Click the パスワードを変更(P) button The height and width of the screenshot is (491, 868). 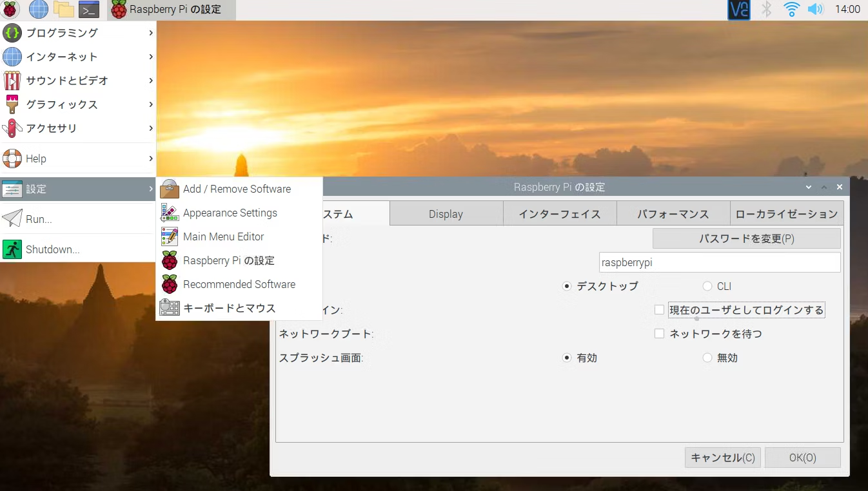pyautogui.click(x=747, y=238)
